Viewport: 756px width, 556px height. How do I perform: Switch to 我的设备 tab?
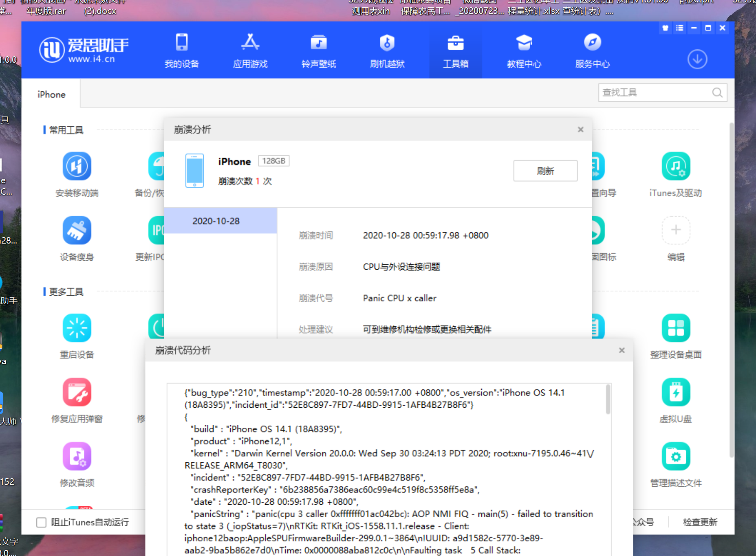(182, 51)
